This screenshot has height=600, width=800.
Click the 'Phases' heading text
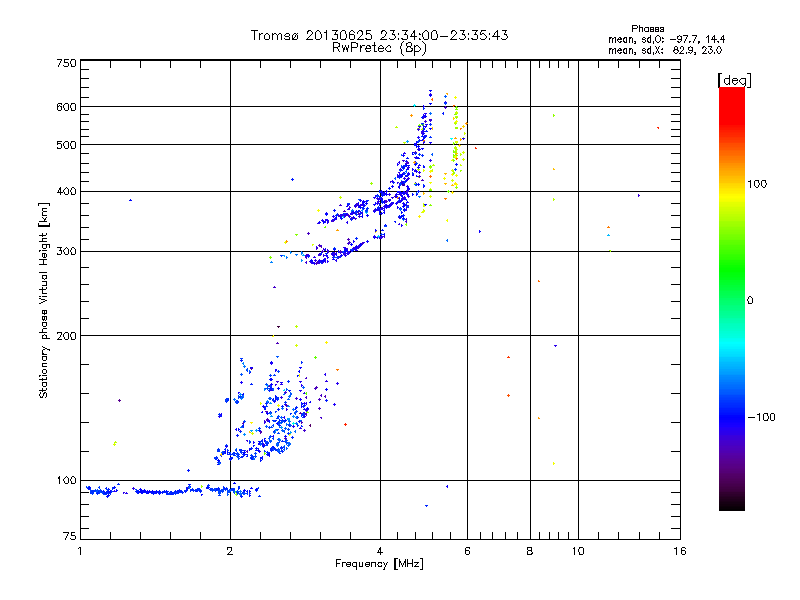[x=647, y=29]
